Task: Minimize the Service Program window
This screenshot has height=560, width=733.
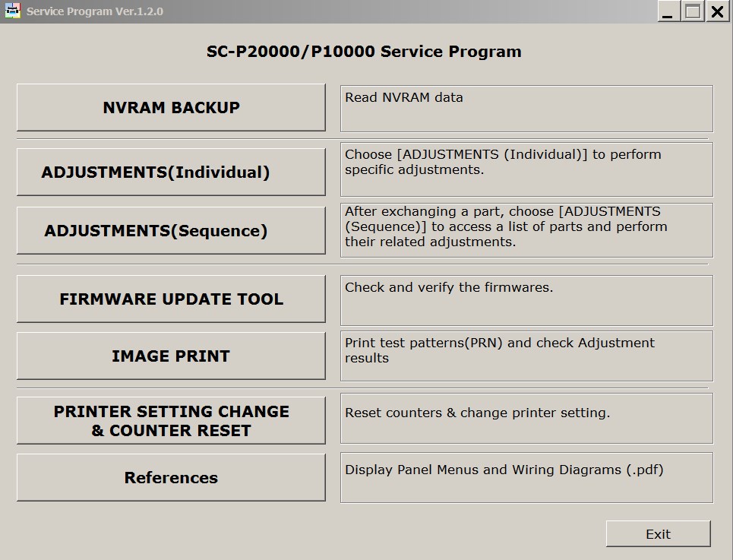Action: 668,11
